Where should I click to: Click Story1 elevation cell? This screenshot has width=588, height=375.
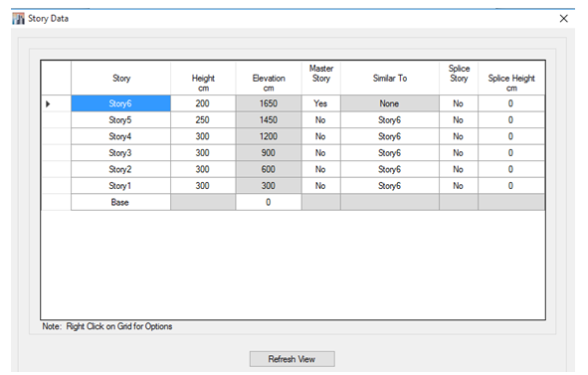click(x=269, y=186)
